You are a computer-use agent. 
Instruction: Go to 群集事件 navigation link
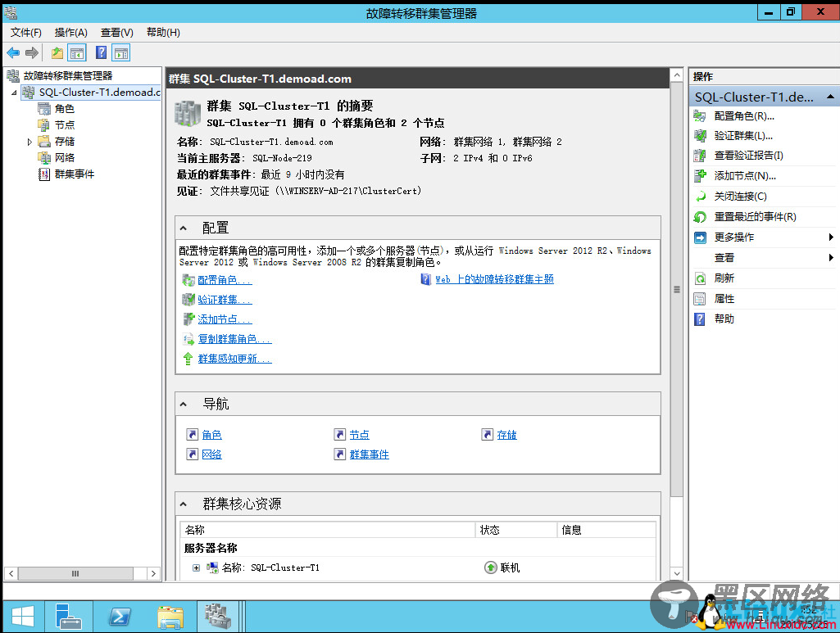point(369,454)
